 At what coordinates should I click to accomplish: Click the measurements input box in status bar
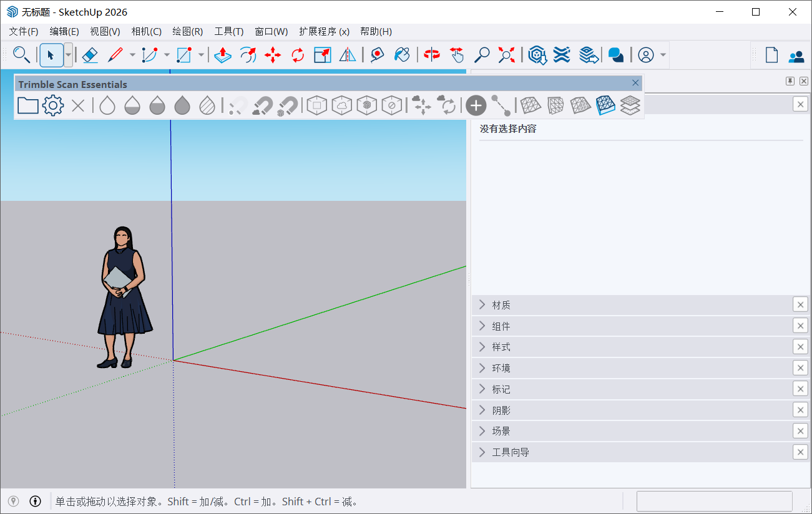pyautogui.click(x=714, y=501)
